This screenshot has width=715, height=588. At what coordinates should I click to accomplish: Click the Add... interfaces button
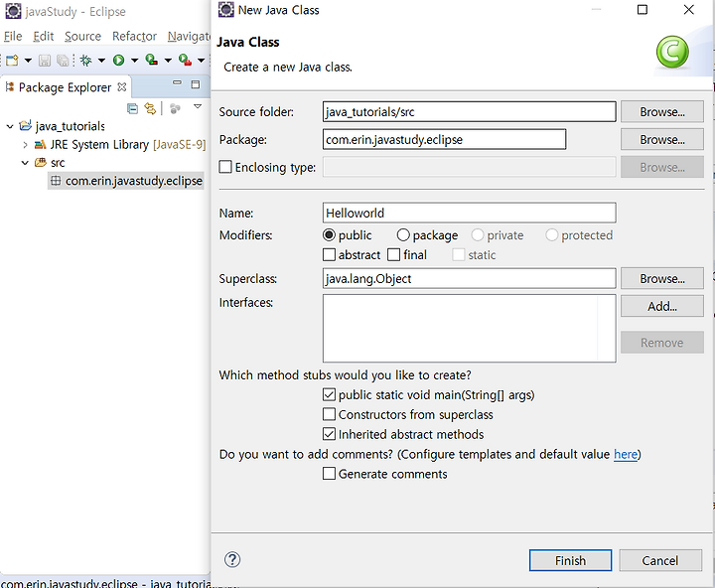tap(662, 306)
